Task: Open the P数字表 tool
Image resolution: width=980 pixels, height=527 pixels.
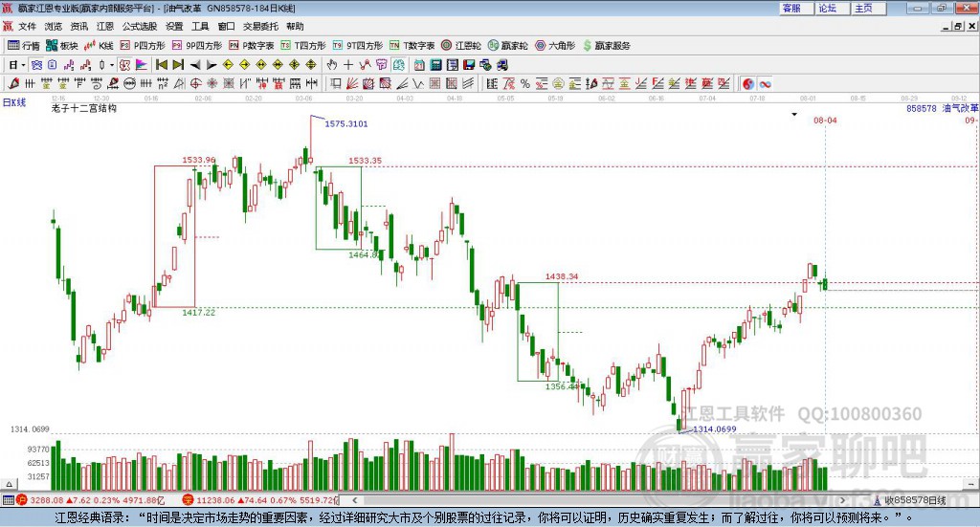Action: [252, 46]
